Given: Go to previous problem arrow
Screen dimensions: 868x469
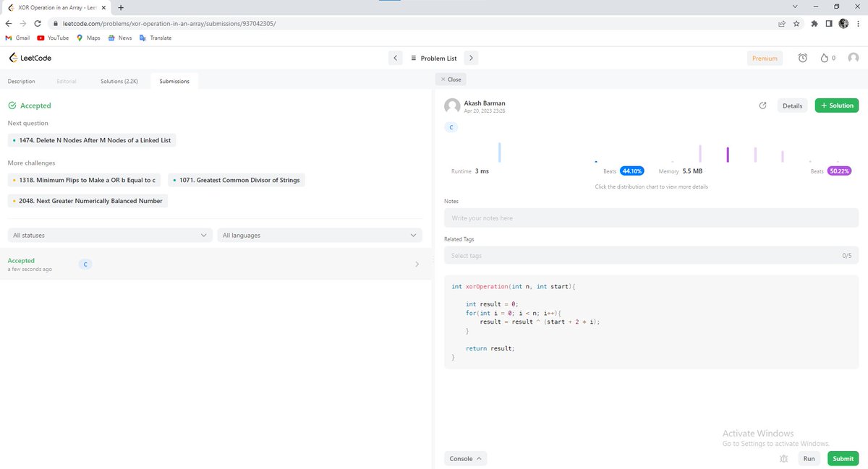Looking at the screenshot, I should [395, 58].
